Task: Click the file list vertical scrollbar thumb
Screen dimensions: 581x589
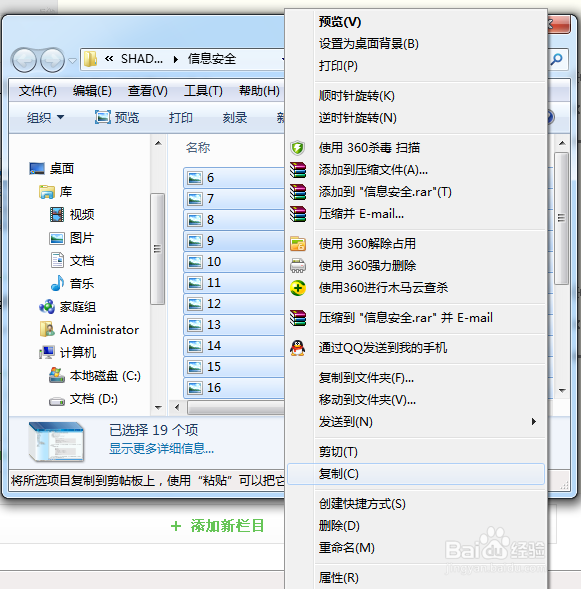Action: tap(561, 218)
